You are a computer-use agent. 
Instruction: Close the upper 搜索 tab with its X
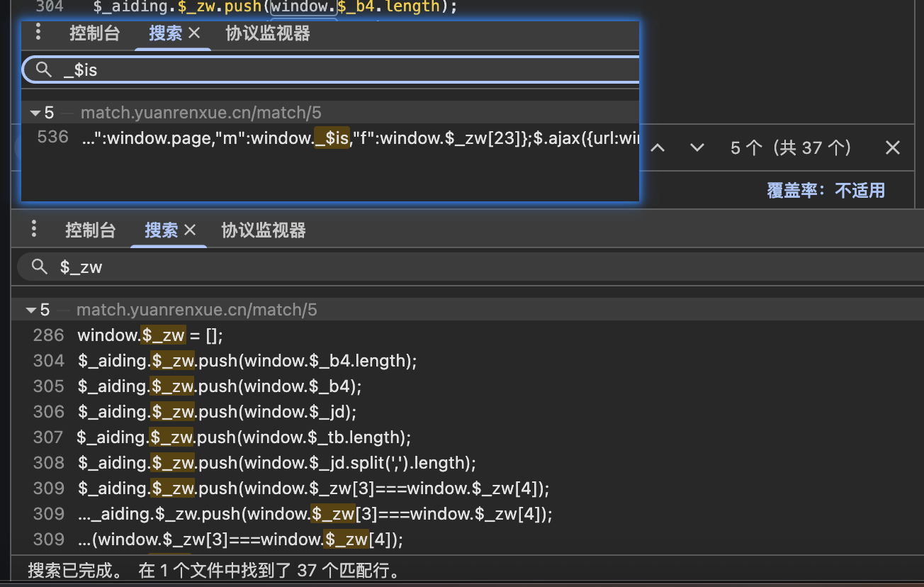[195, 33]
